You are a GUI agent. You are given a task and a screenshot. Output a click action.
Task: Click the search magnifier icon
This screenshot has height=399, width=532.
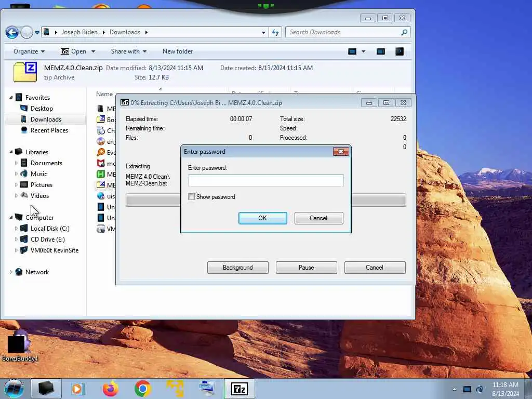tap(404, 32)
